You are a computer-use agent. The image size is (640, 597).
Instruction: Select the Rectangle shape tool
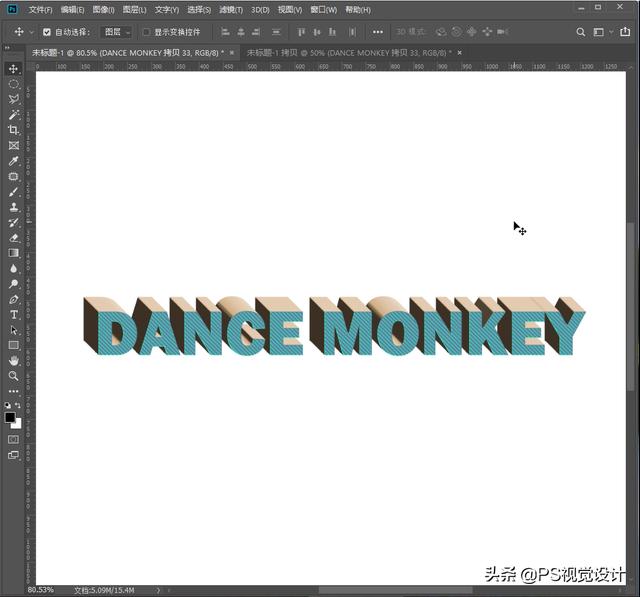tap(13, 345)
